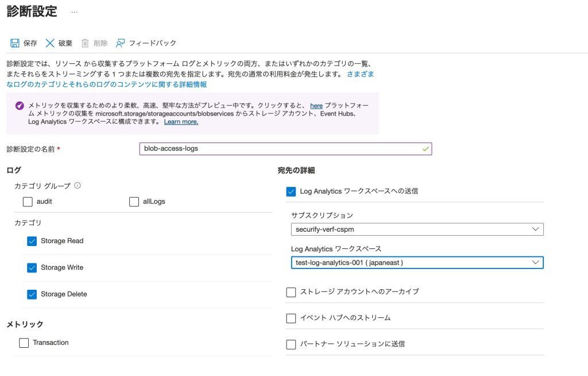Click the info icon next to カテゴリ グループ
Image resolution: width=588 pixels, height=376 pixels.
tap(78, 186)
